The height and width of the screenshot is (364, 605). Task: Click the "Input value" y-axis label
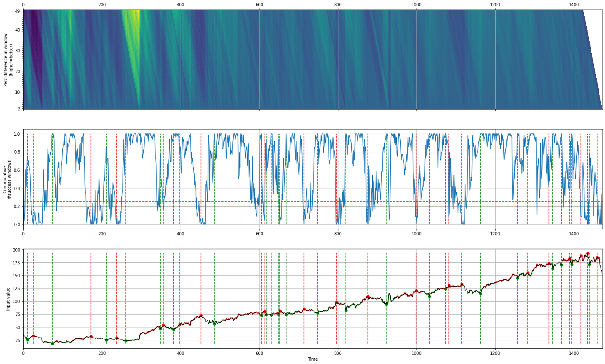click(8, 299)
